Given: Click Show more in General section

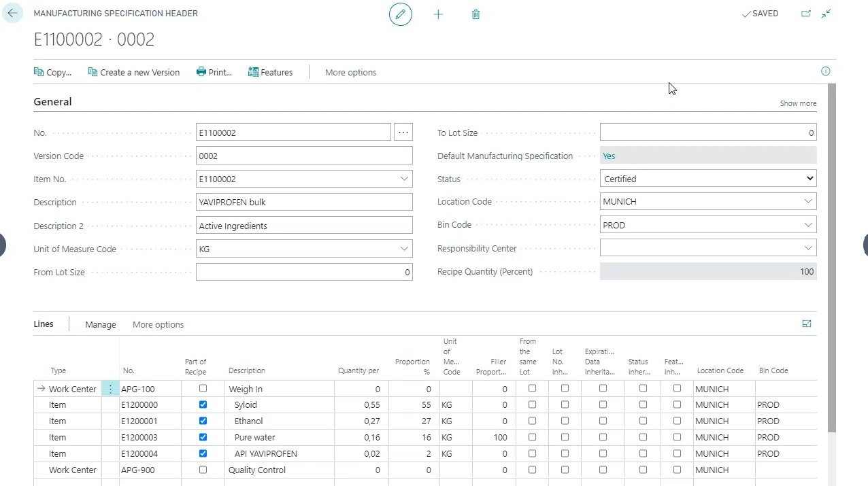Looking at the screenshot, I should [x=798, y=103].
